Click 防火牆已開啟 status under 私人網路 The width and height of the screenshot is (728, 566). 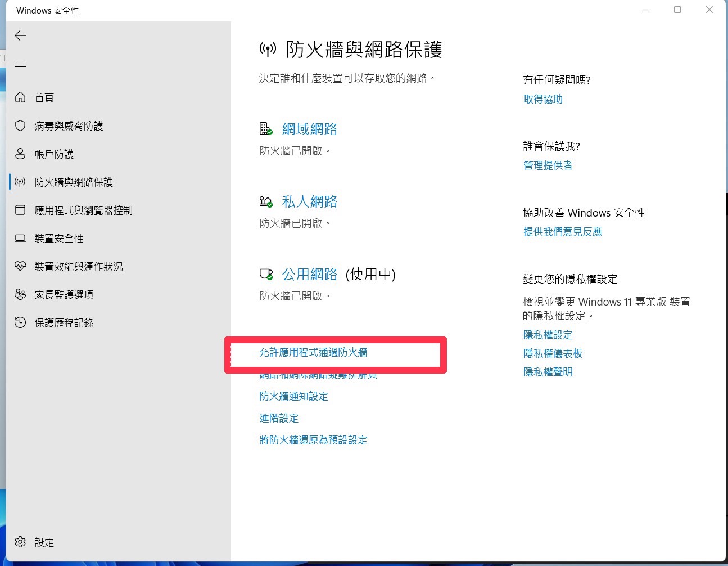pos(295,223)
